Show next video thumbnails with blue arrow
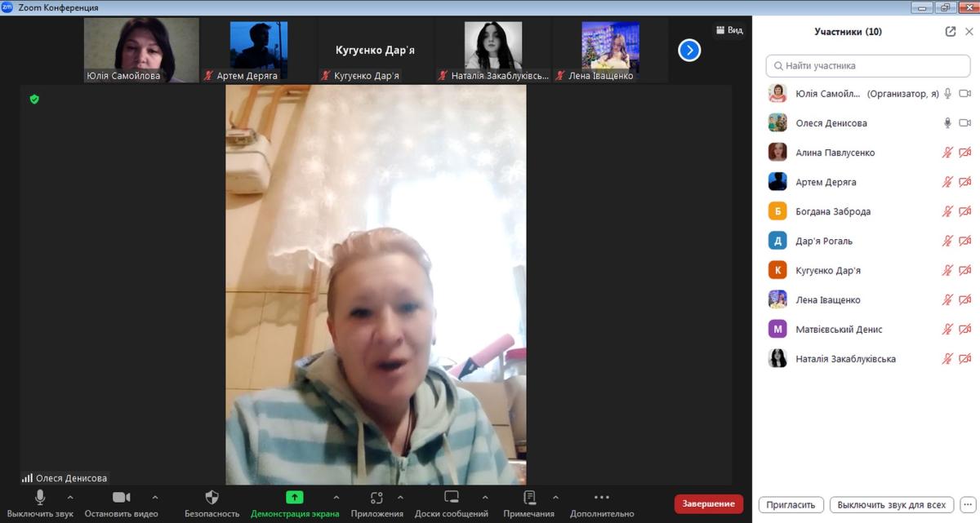Viewport: 980px width, 523px height. coord(689,51)
